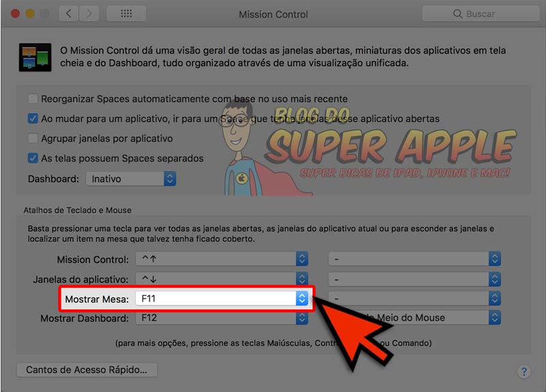The width and height of the screenshot is (546, 392).
Task: Click the Janelas do aplicativo label
Action: (81, 280)
